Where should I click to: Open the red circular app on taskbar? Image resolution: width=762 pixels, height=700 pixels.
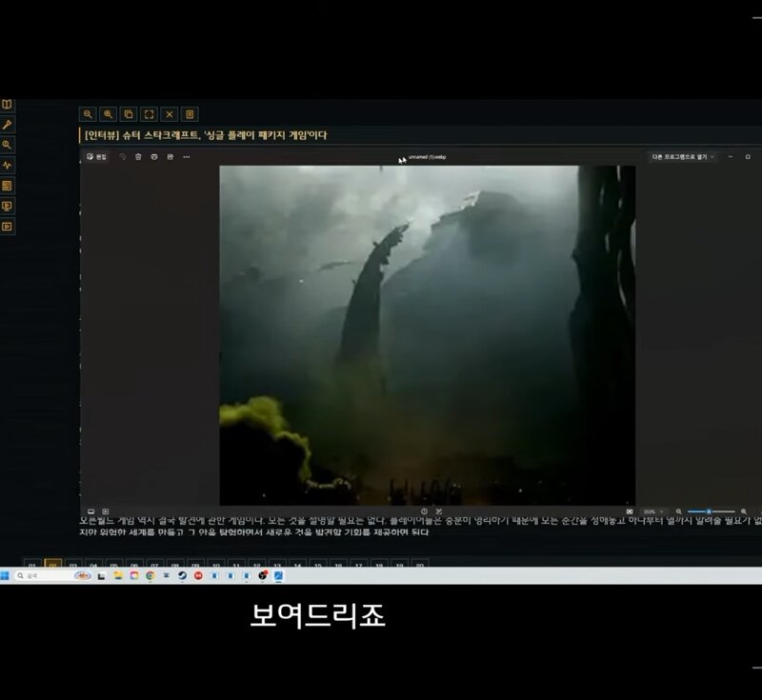tap(198, 575)
